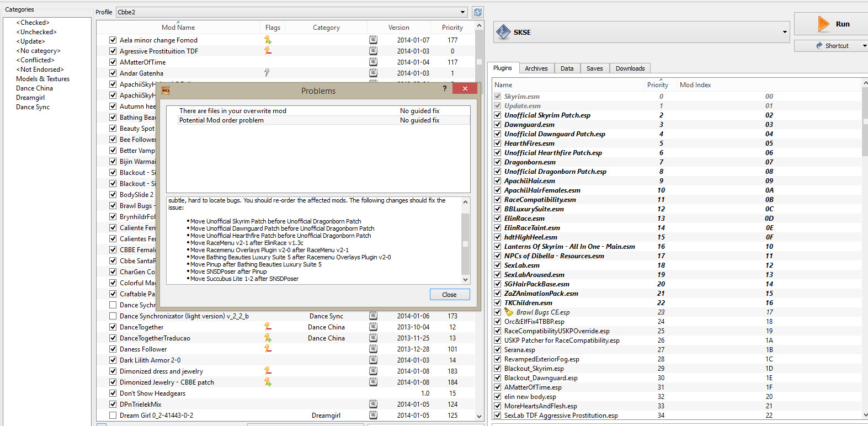Click the version calendar icon for AMatterOfTime
This screenshot has height=426, width=868.
pyautogui.click(x=374, y=62)
